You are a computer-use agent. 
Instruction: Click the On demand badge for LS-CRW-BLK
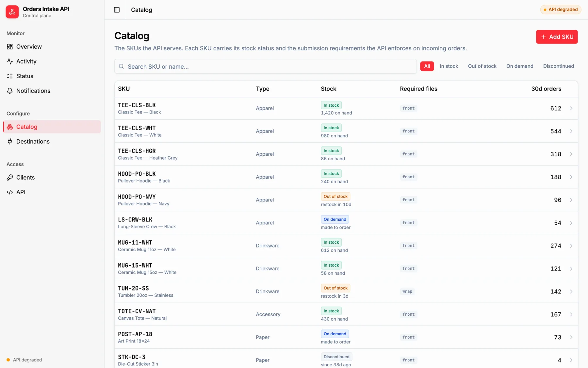coord(335,219)
